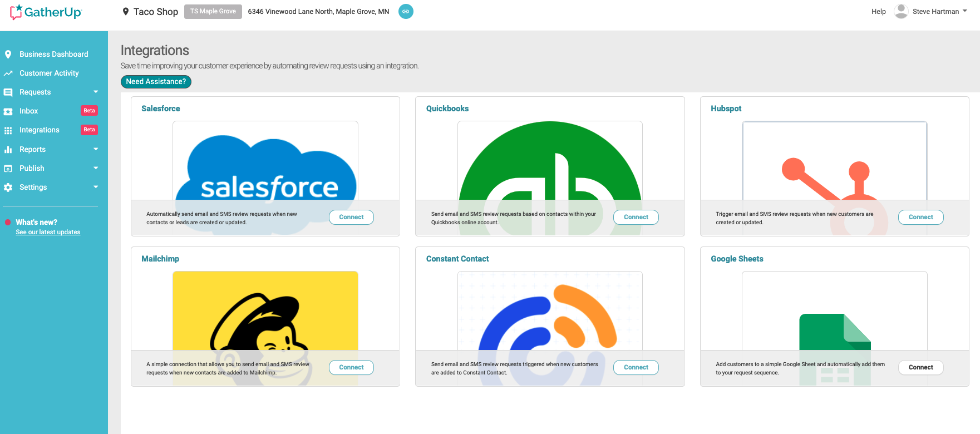Click the Beta badge next to Inbox
Screen dimensions: 980x434
click(89, 111)
